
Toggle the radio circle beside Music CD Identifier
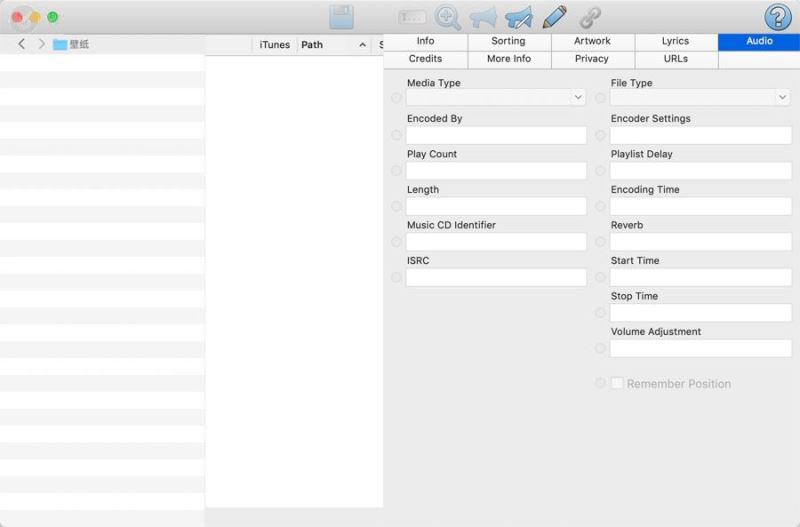click(x=396, y=242)
